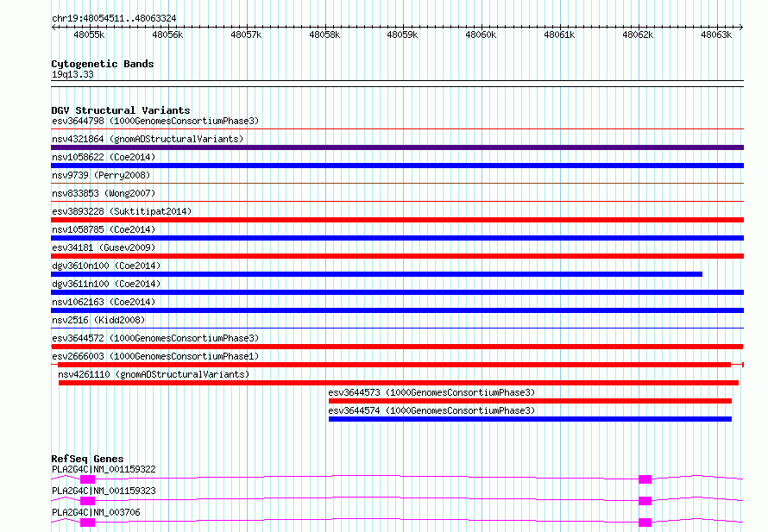Open variant label esv2666003 (1000GenomesConsortiumPhase1)
The width and height of the screenshot is (768, 532).
coord(155,356)
